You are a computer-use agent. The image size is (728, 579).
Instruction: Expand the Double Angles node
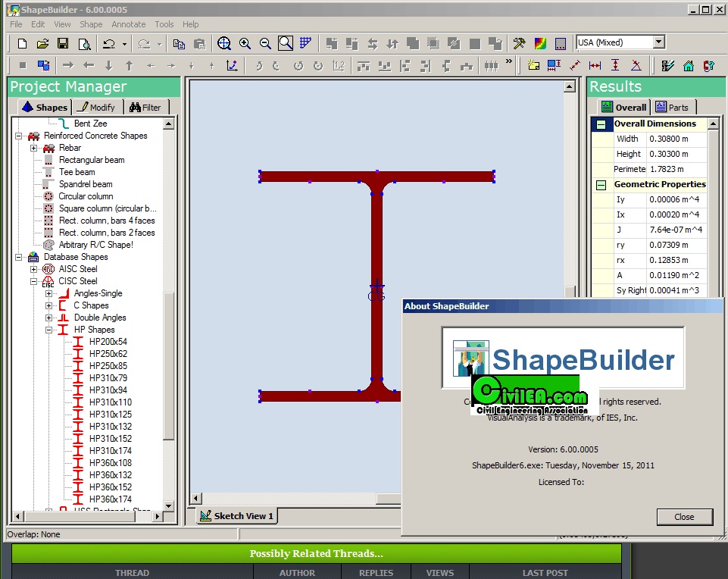click(48, 318)
